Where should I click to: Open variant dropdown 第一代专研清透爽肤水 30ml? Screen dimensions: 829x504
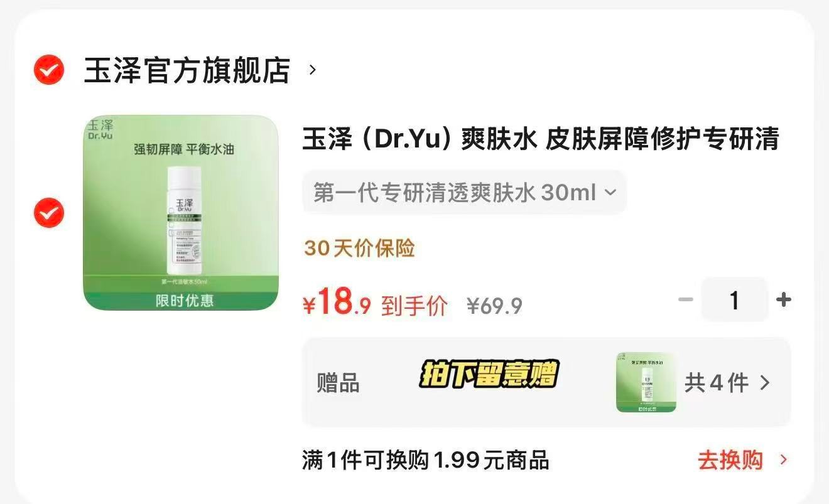click(465, 193)
